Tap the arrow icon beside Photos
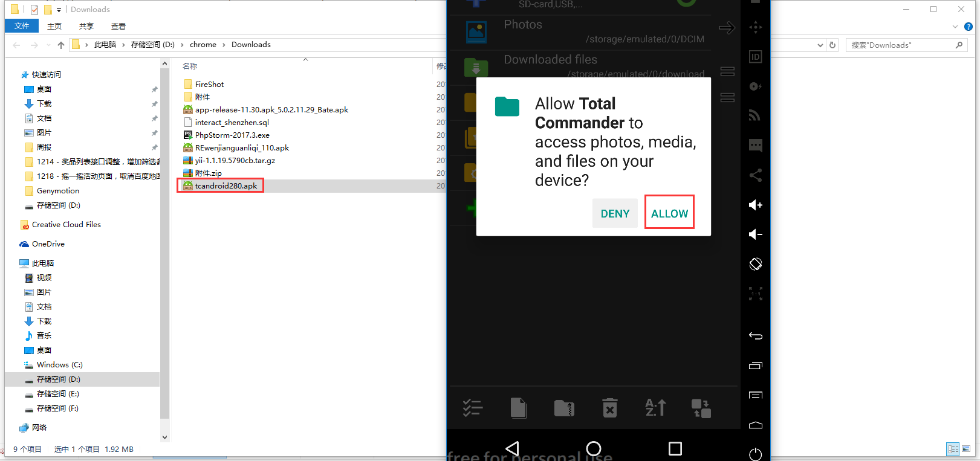Screen dimensions: 980x461 727,28
